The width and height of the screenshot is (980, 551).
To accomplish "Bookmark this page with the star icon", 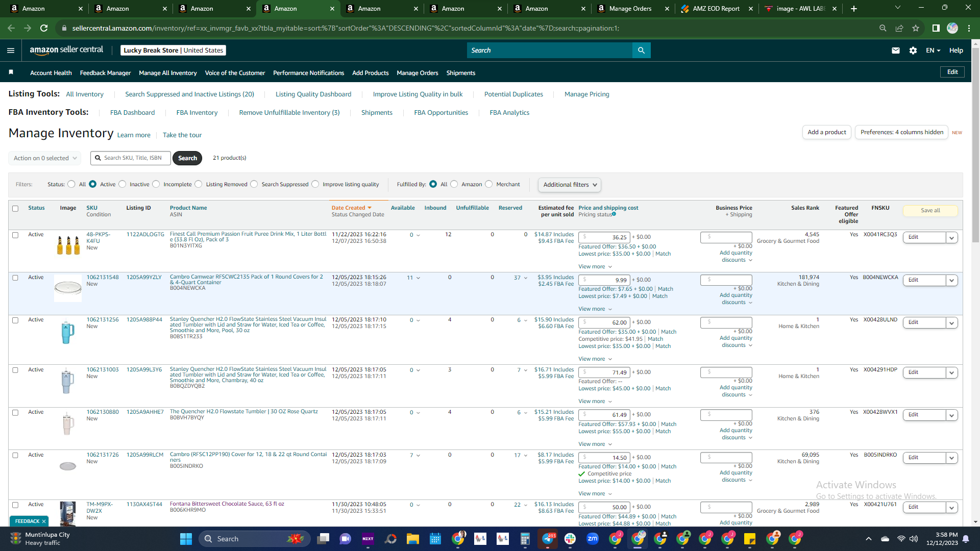I will [x=916, y=28].
